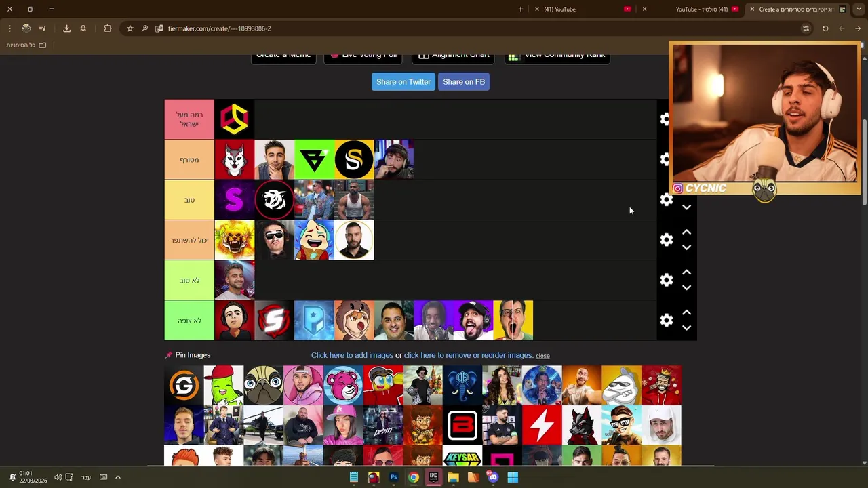The width and height of the screenshot is (868, 488).
Task: Select purple S logo in טוב tier
Action: point(234,200)
